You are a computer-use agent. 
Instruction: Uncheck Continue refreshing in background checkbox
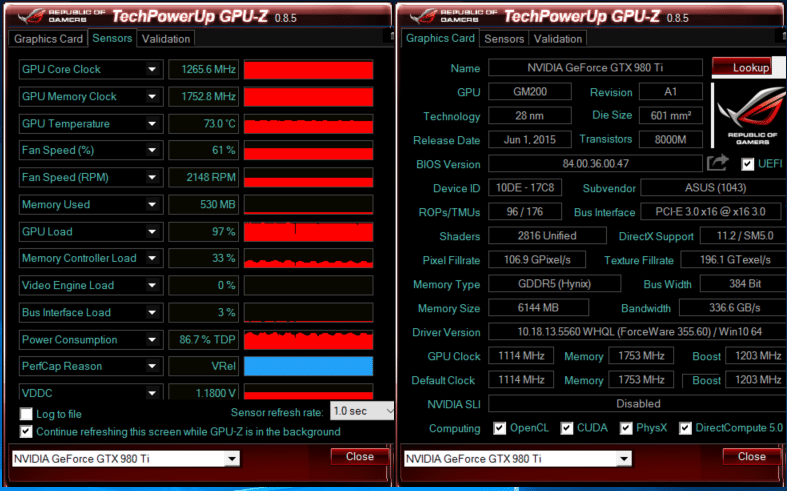coord(26,431)
